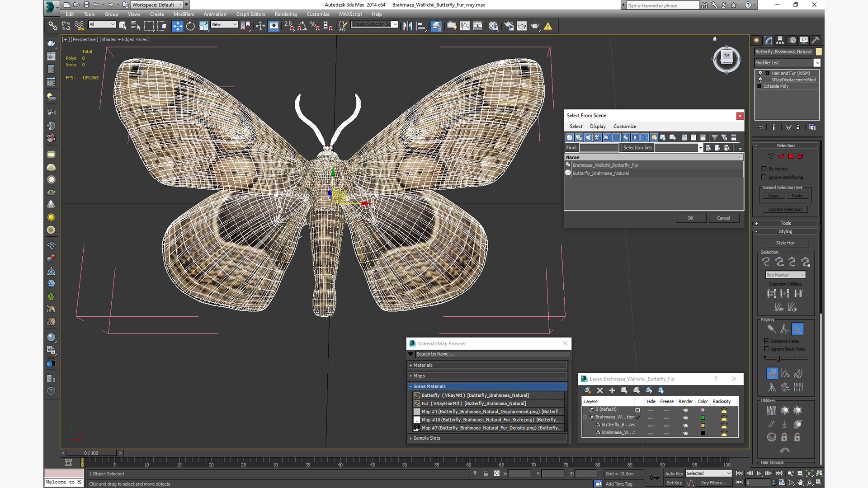Open the Modifier List dropdown
Screen dimensions: 868x488
coord(816,63)
